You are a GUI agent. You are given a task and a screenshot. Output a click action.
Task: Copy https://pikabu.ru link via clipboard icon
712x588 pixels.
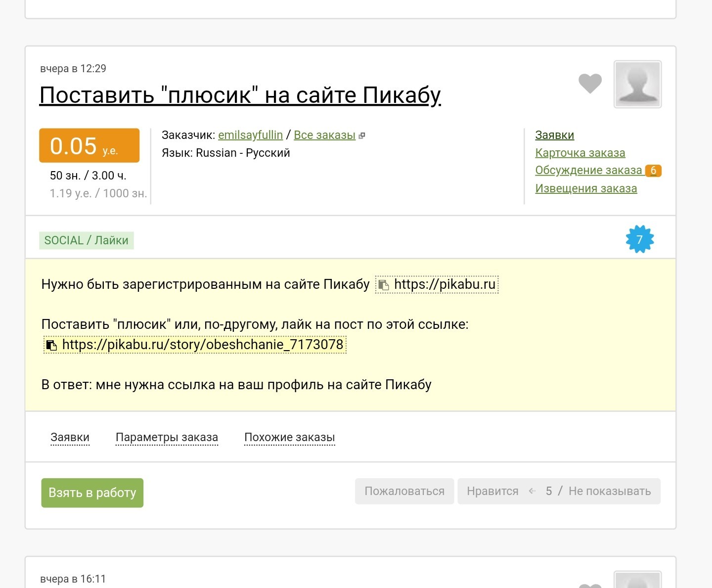click(x=383, y=285)
